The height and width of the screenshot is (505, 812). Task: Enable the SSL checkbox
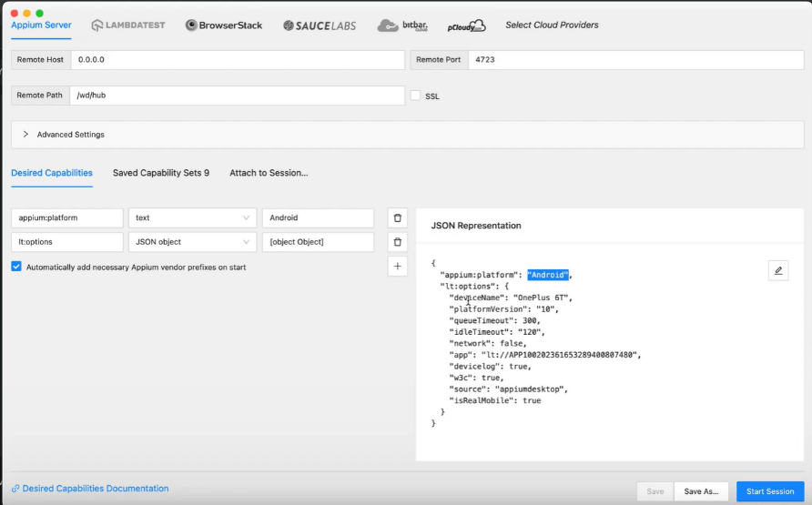(x=416, y=96)
